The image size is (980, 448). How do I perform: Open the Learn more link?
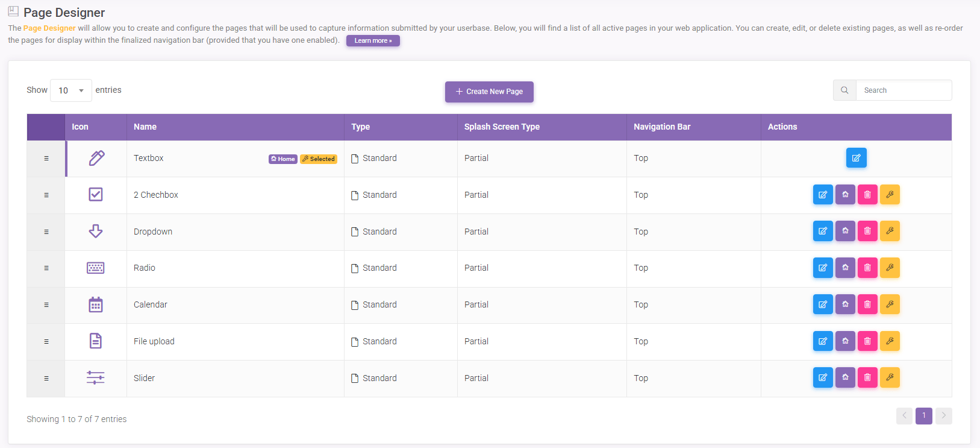[373, 40]
